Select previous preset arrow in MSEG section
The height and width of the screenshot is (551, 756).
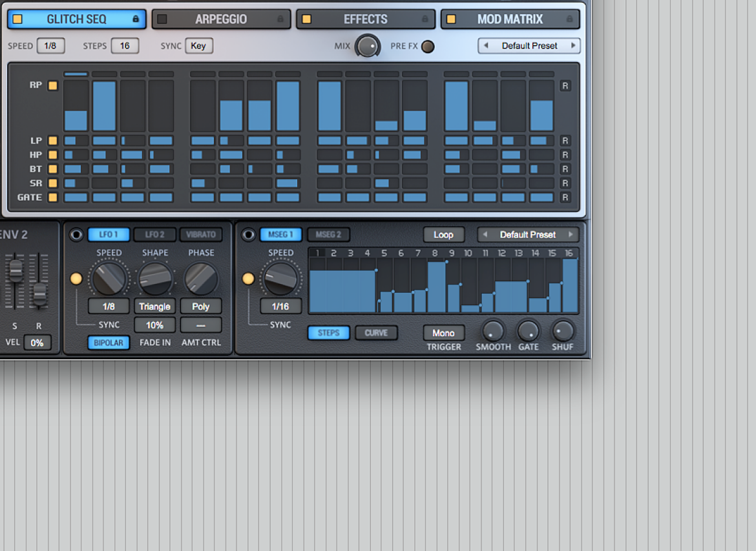click(485, 235)
